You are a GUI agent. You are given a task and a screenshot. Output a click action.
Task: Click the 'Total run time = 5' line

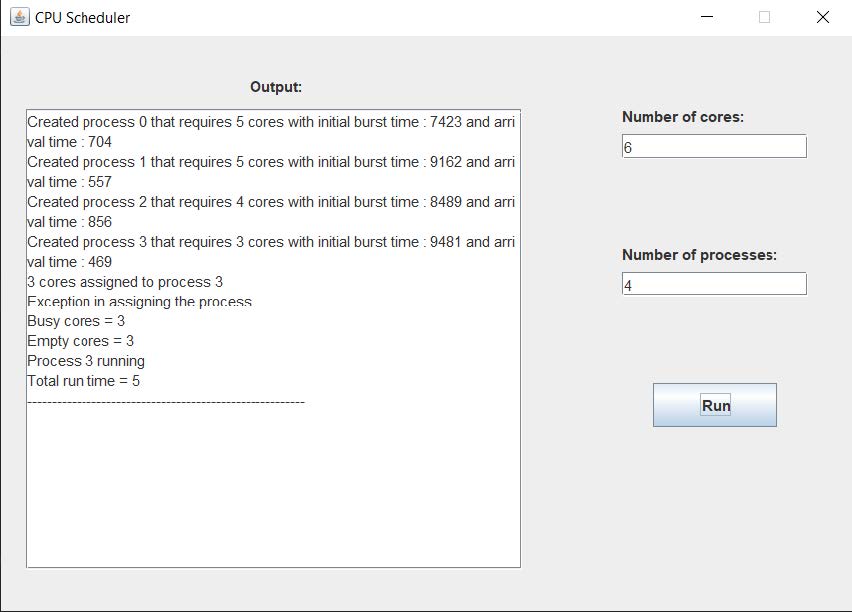[83, 381]
